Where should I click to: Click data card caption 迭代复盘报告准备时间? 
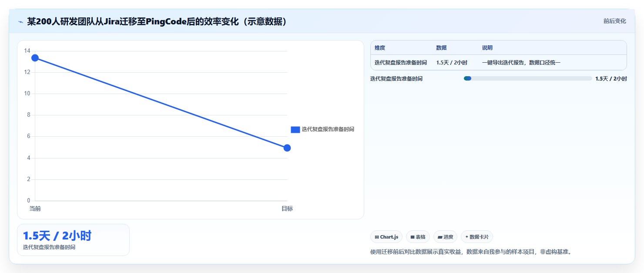pyautogui.click(x=49, y=247)
